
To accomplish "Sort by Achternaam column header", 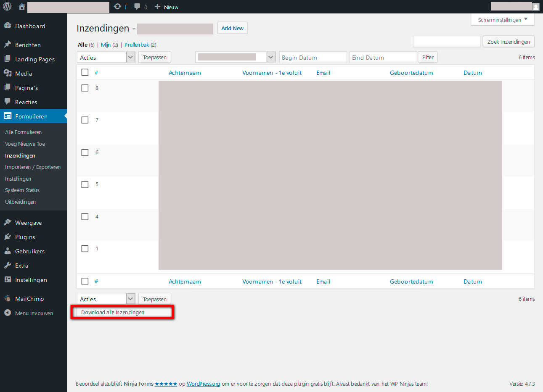I will tap(185, 73).
